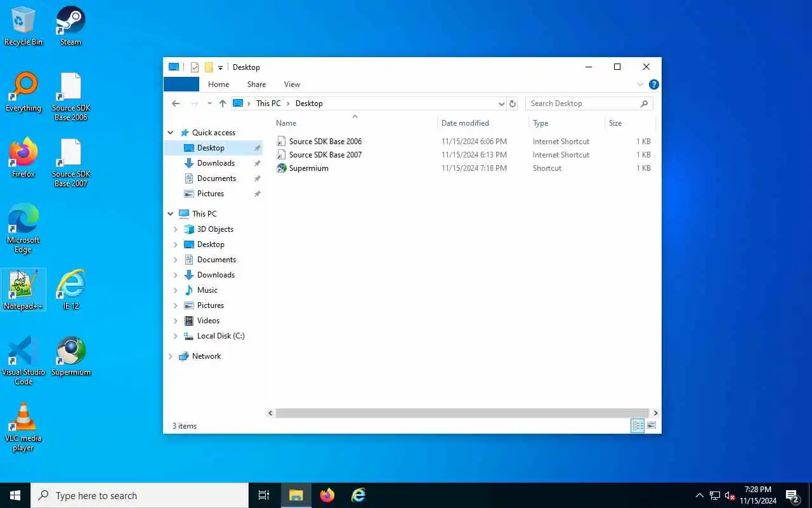The image size is (812, 508).
Task: Open the Recycle Bin desktop icon
Action: pyautogui.click(x=23, y=26)
